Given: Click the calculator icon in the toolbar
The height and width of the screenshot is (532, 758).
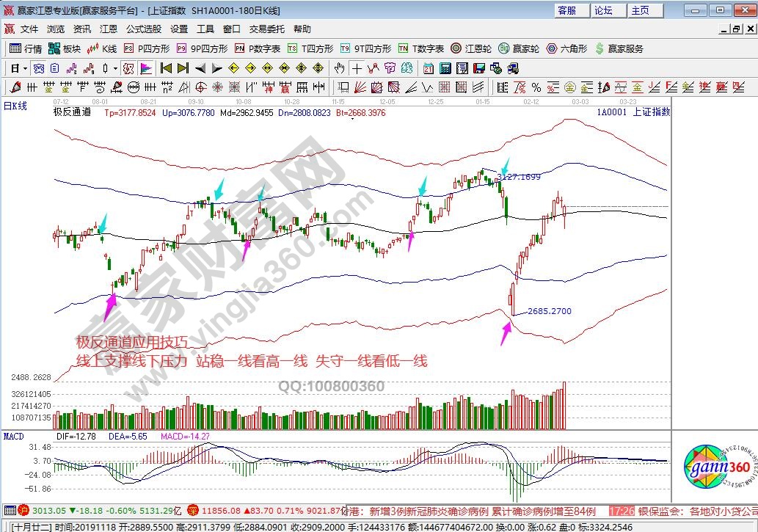Looking at the screenshot, I should point(445,68).
